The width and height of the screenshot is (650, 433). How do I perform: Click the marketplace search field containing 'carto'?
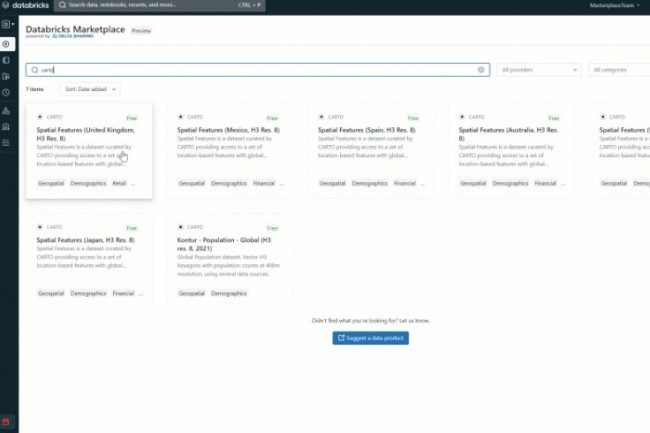click(x=257, y=70)
